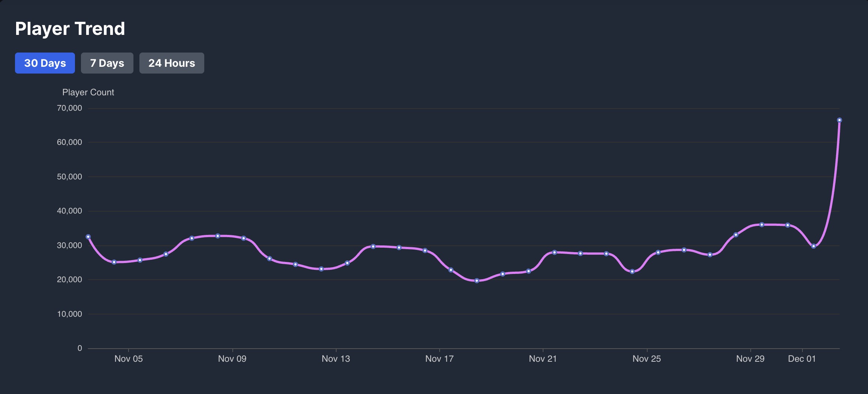Select the 30 Days range button
The width and height of the screenshot is (868, 394).
(x=45, y=63)
